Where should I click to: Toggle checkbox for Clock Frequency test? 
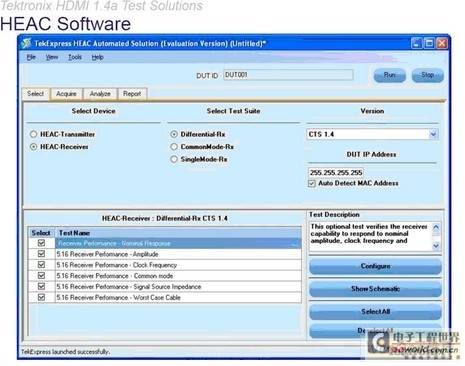41,265
